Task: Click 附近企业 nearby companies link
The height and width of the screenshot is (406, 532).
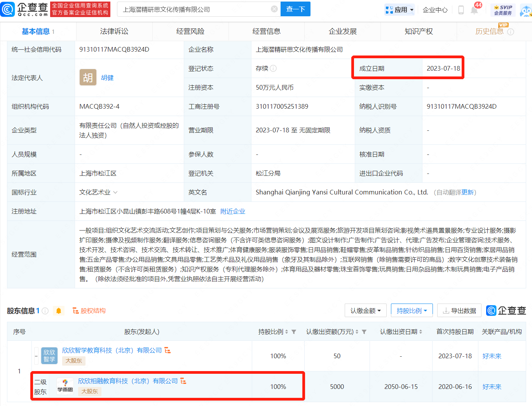Action: click(x=233, y=211)
